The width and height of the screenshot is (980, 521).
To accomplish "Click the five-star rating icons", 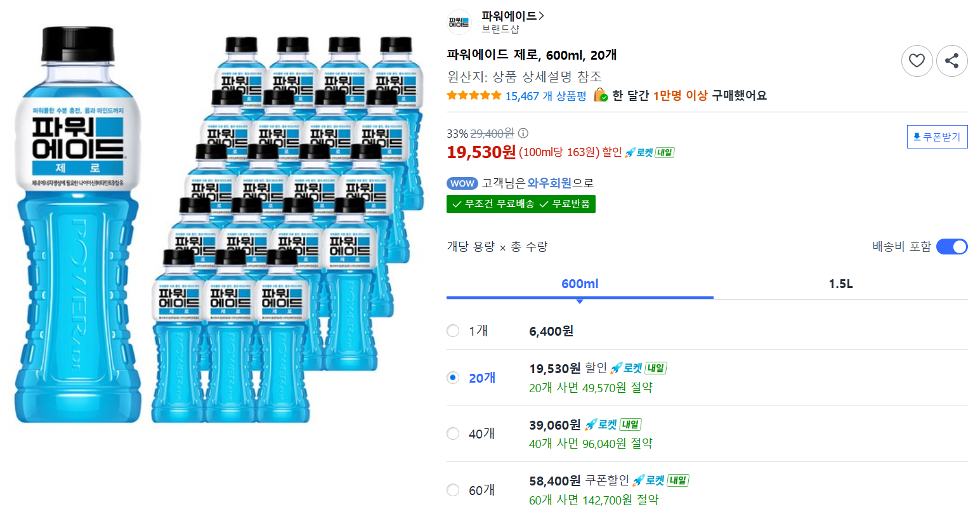I will (x=474, y=96).
